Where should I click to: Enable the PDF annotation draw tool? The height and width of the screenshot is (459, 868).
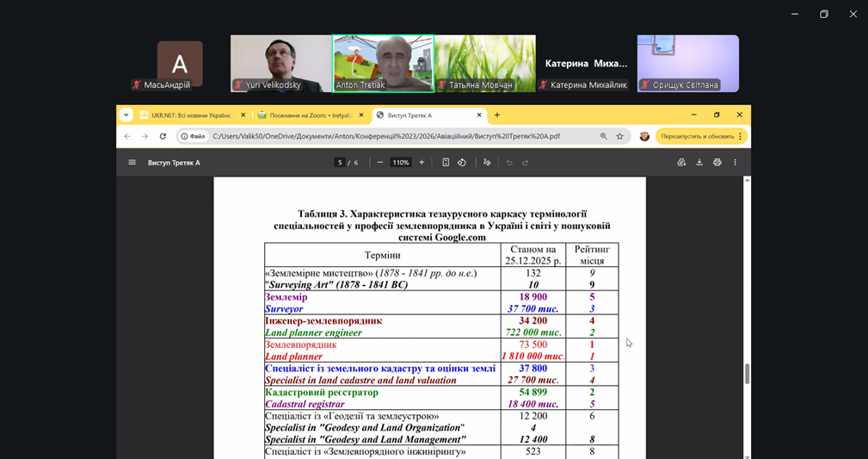pyautogui.click(x=487, y=163)
